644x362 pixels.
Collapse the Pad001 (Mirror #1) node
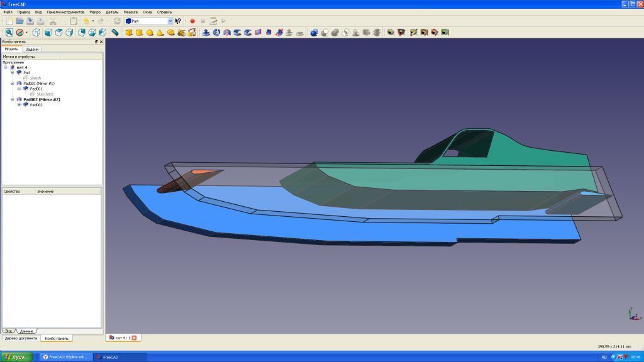(x=12, y=84)
